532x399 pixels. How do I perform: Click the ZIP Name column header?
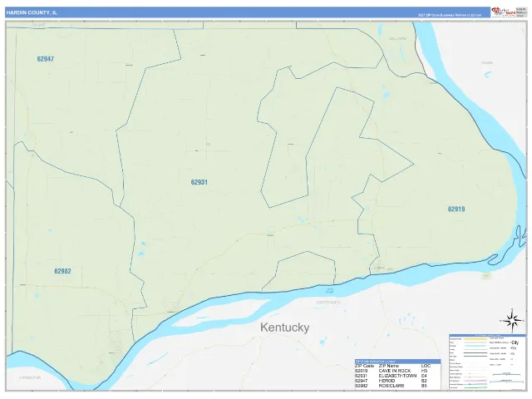(x=388, y=366)
